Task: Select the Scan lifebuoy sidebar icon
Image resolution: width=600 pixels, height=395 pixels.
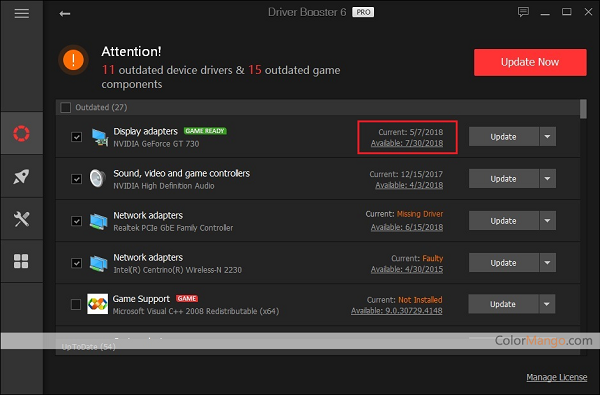Action: click(21, 134)
